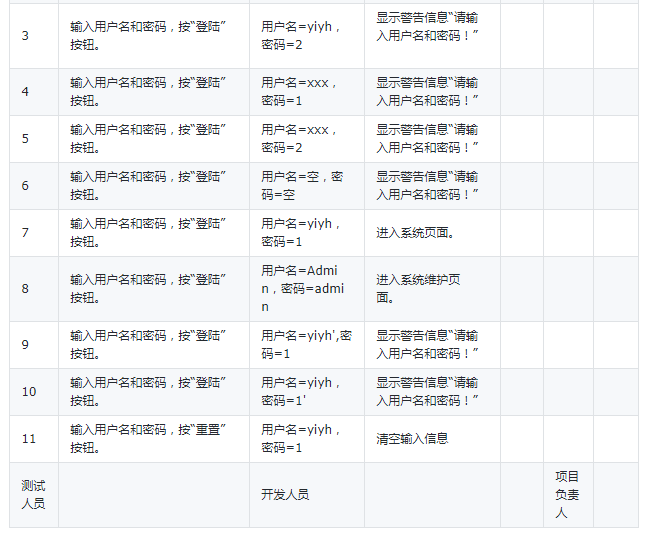Screen dimensions: 645x533
Task: Select row 8 step description text
Action: [148, 289]
